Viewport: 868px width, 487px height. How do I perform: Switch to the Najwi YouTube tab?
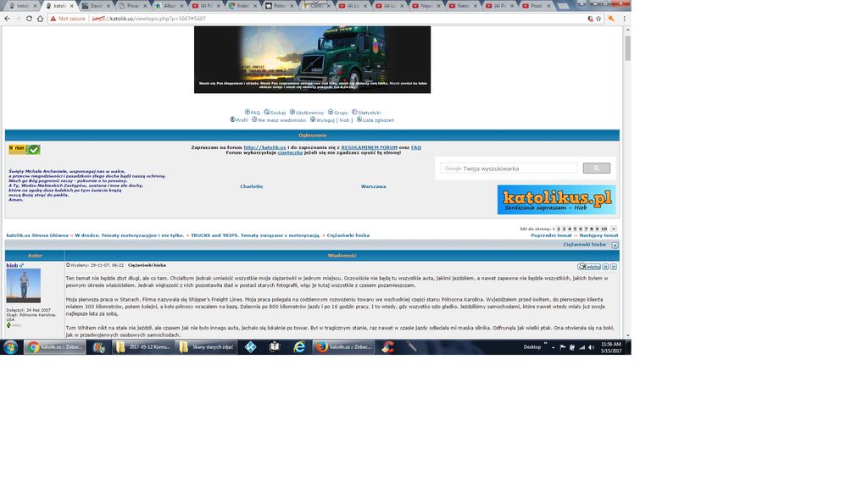[x=427, y=6]
